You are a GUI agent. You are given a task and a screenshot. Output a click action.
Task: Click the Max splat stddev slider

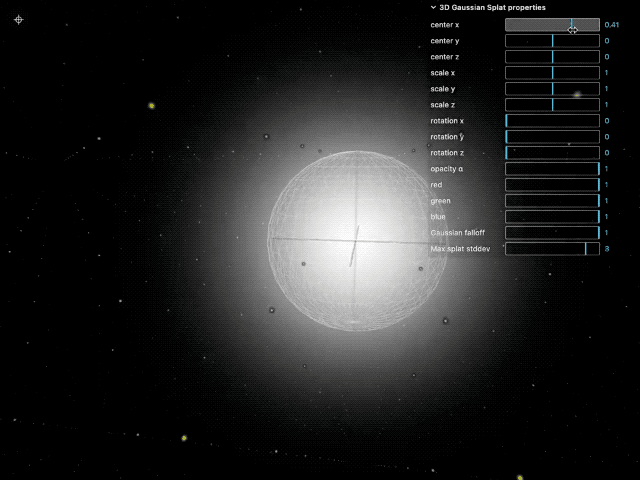point(552,249)
